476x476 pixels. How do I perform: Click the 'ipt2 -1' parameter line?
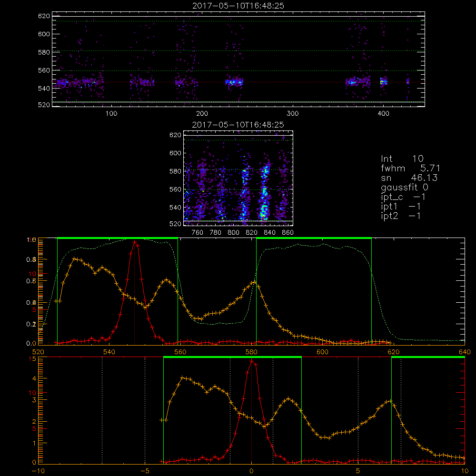(401, 216)
